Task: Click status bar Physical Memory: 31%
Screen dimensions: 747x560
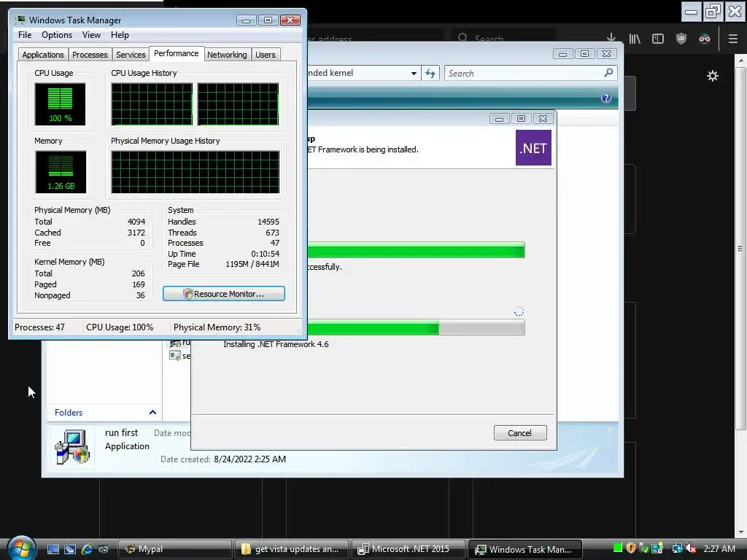Action: coord(217,327)
